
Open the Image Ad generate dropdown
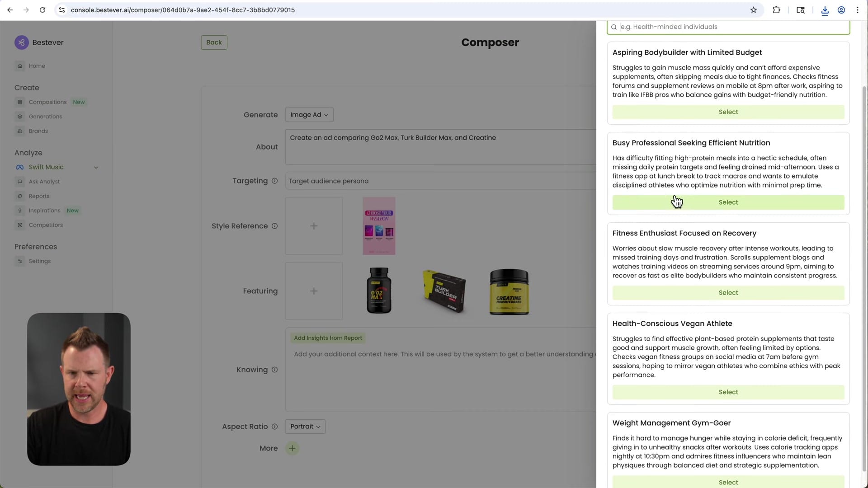(309, 115)
